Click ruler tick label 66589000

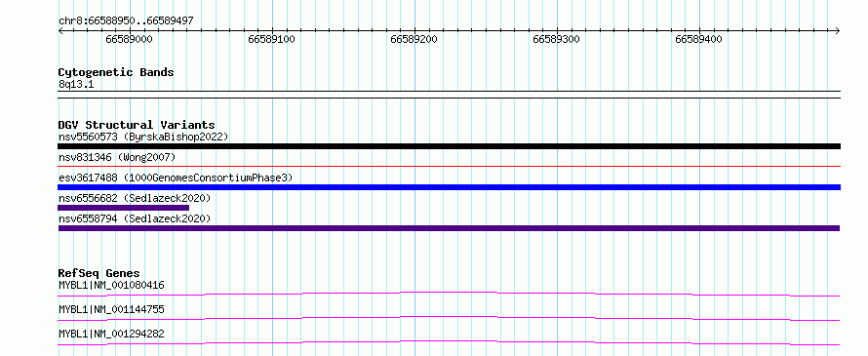tap(129, 39)
